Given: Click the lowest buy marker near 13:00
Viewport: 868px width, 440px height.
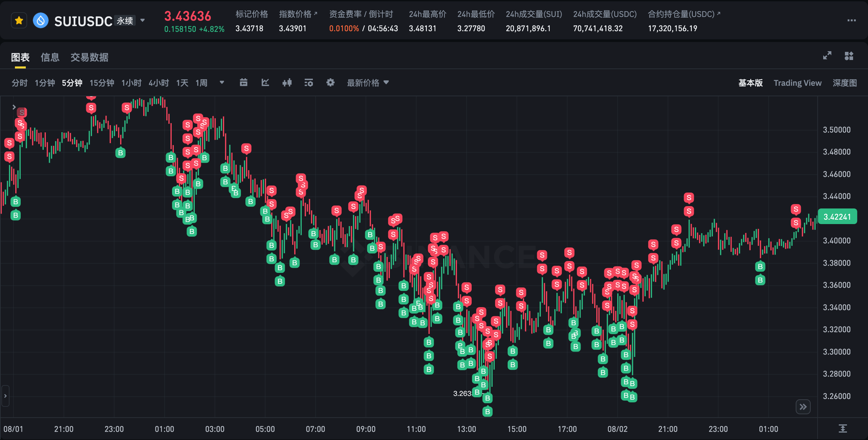Looking at the screenshot, I should [488, 411].
